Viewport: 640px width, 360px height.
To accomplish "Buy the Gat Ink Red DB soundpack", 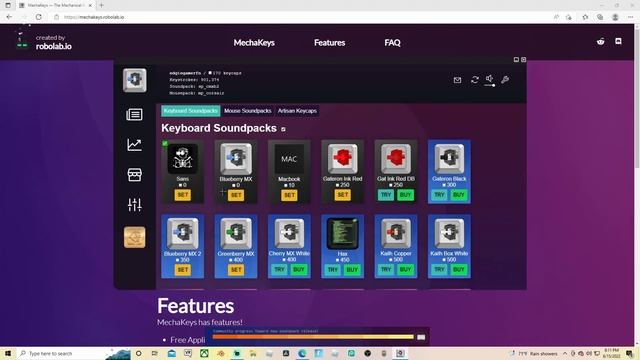I will [405, 195].
